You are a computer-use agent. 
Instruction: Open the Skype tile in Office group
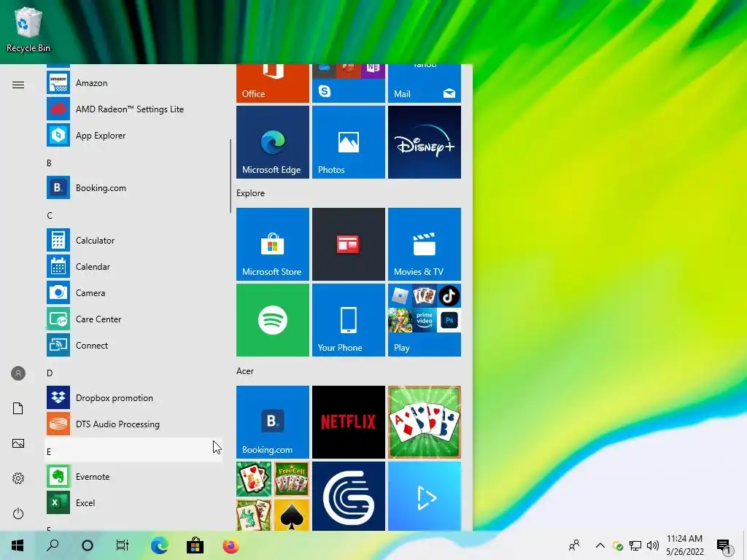pyautogui.click(x=325, y=91)
